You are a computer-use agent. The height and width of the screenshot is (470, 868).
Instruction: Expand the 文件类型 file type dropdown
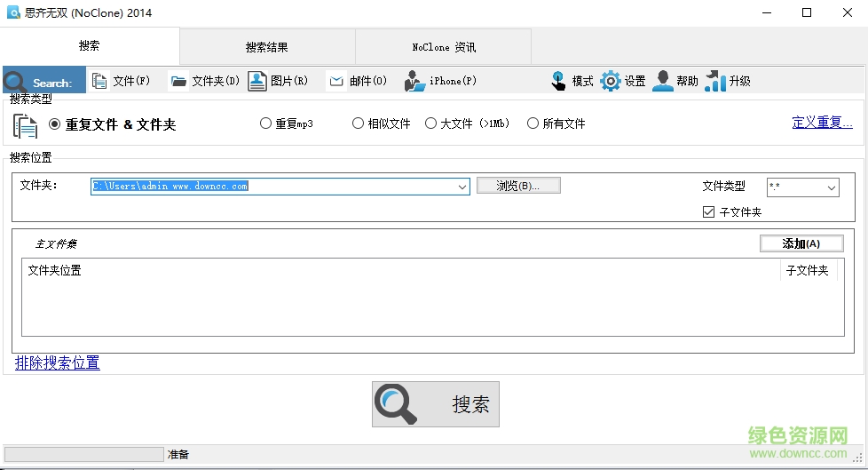pyautogui.click(x=831, y=187)
